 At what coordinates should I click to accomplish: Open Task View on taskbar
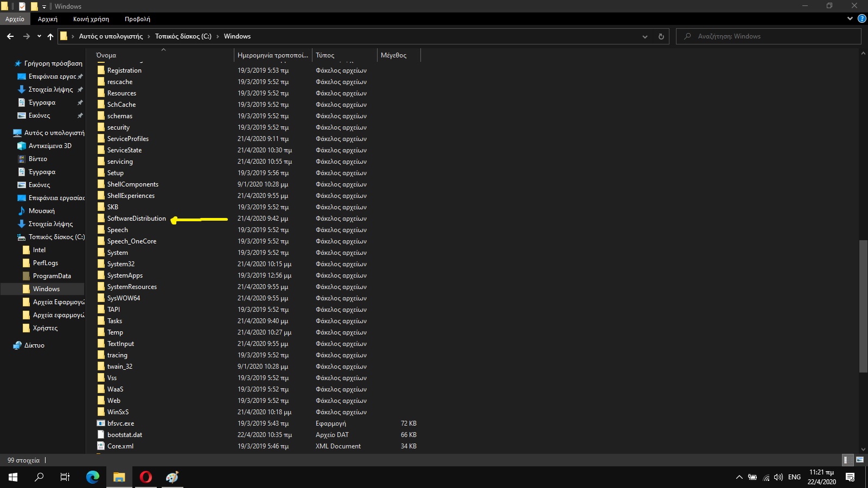pyautogui.click(x=65, y=477)
